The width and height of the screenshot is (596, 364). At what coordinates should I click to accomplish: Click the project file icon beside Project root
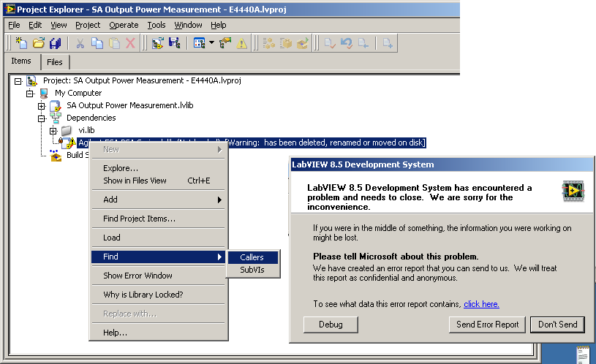[x=31, y=80]
